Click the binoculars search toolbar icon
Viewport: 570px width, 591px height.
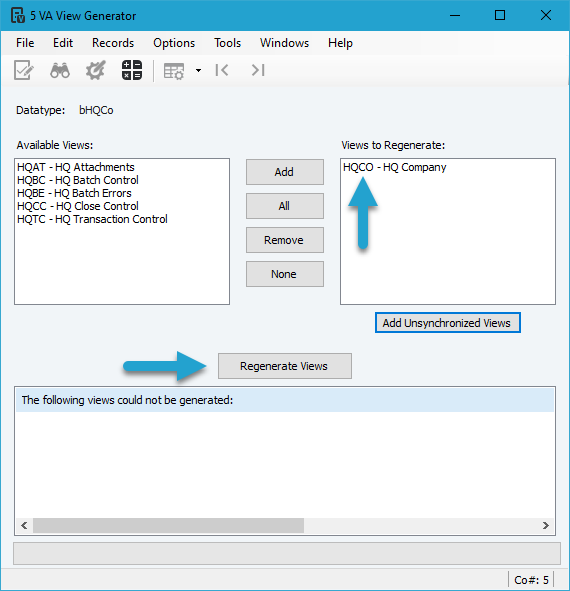pos(60,70)
